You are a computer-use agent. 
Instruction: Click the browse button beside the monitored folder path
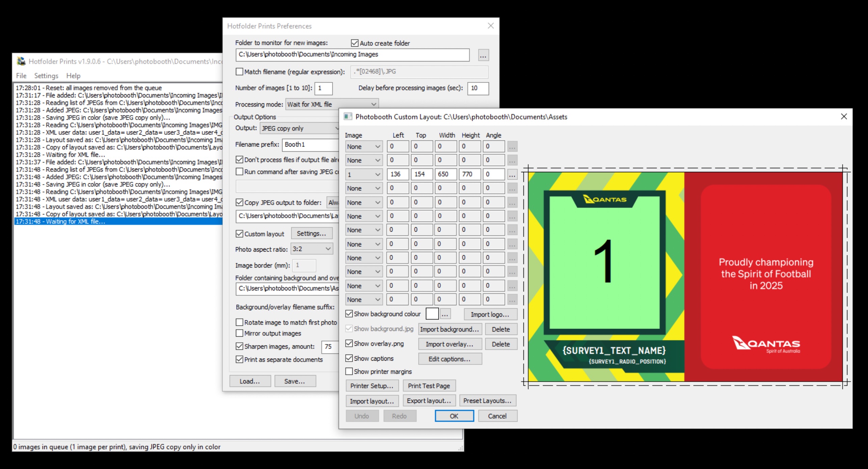coord(483,55)
